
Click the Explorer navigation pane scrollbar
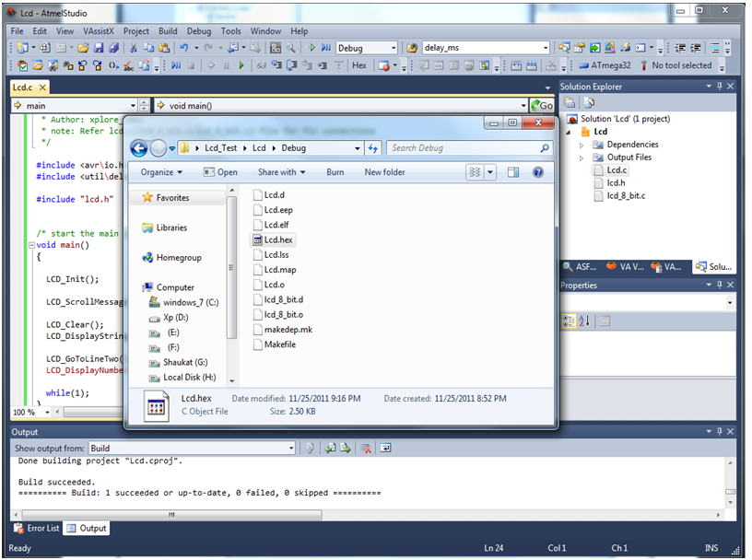[231, 267]
